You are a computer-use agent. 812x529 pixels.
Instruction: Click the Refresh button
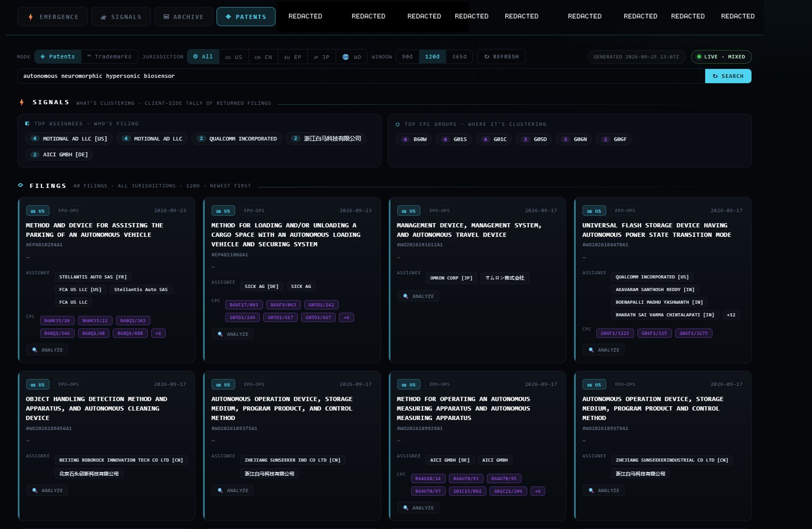pos(502,56)
